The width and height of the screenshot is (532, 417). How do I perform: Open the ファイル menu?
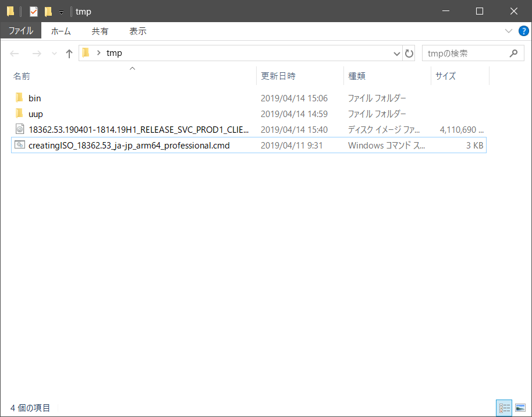pyautogui.click(x=21, y=31)
